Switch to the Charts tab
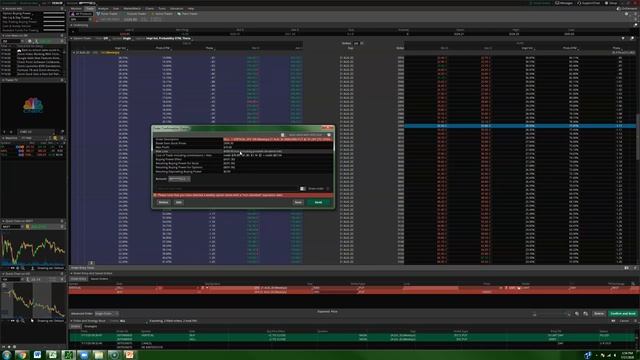The height and width of the screenshot is (360, 640). click(150, 9)
